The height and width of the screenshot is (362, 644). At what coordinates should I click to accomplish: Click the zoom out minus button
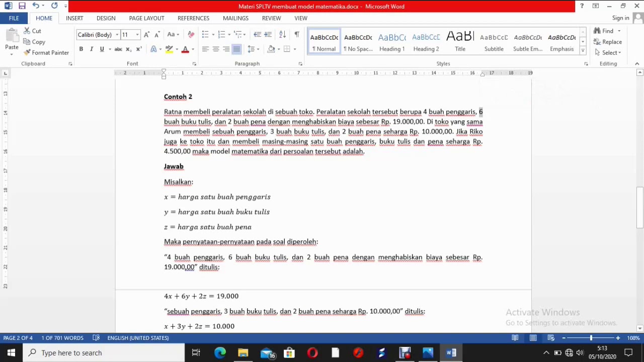(x=563, y=338)
